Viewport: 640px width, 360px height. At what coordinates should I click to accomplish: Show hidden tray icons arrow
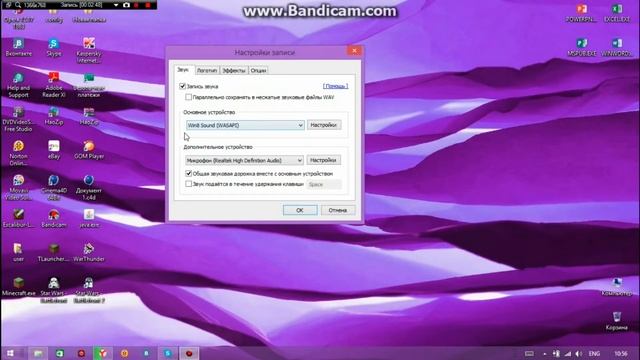pyautogui.click(x=544, y=353)
